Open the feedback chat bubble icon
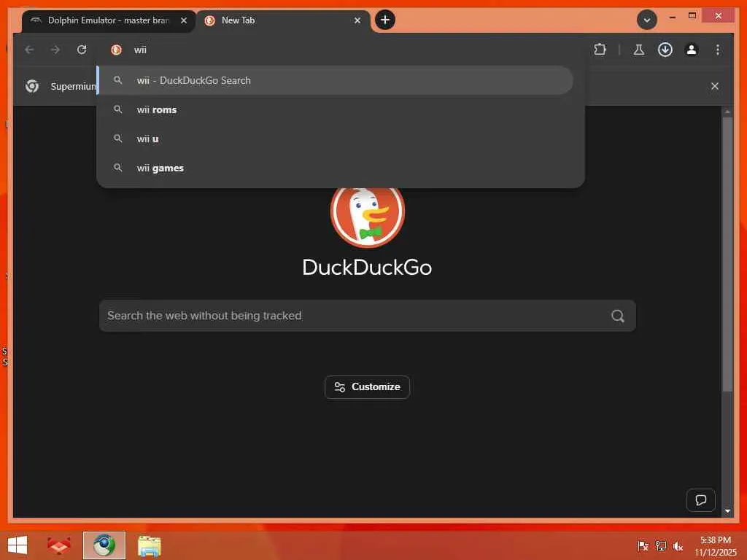This screenshot has width=747, height=560. (701, 500)
